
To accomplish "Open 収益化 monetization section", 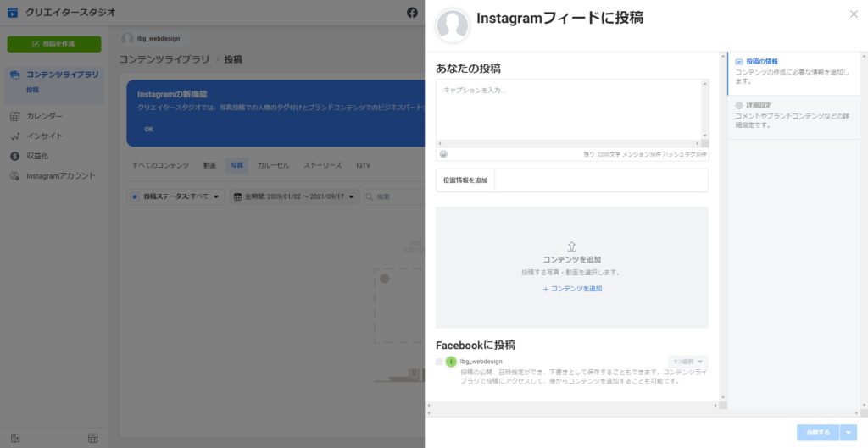I will [x=31, y=156].
